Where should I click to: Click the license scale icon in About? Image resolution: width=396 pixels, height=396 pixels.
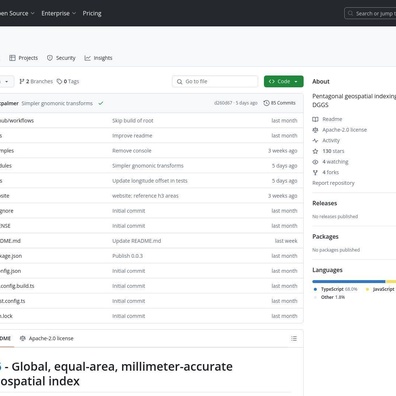tap(315, 130)
